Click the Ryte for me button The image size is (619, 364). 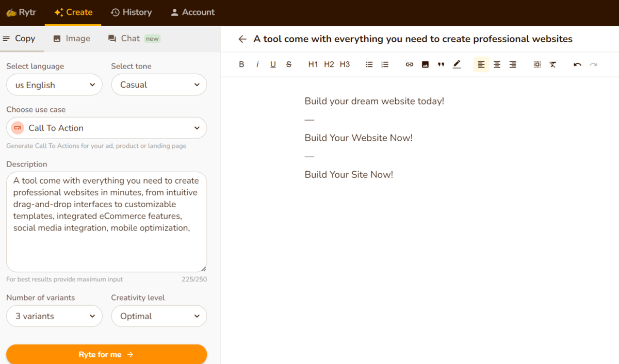coord(106,354)
